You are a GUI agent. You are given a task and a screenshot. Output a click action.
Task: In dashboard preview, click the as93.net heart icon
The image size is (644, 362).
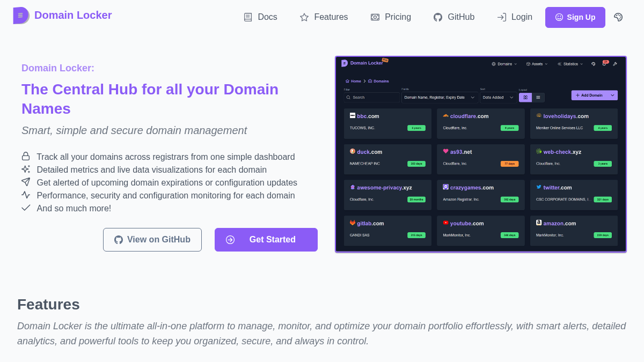pos(445,151)
